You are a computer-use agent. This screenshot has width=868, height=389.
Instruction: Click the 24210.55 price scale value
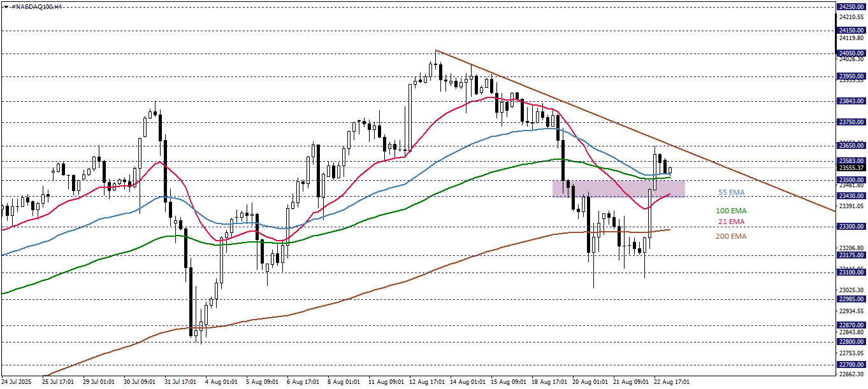[851, 17]
